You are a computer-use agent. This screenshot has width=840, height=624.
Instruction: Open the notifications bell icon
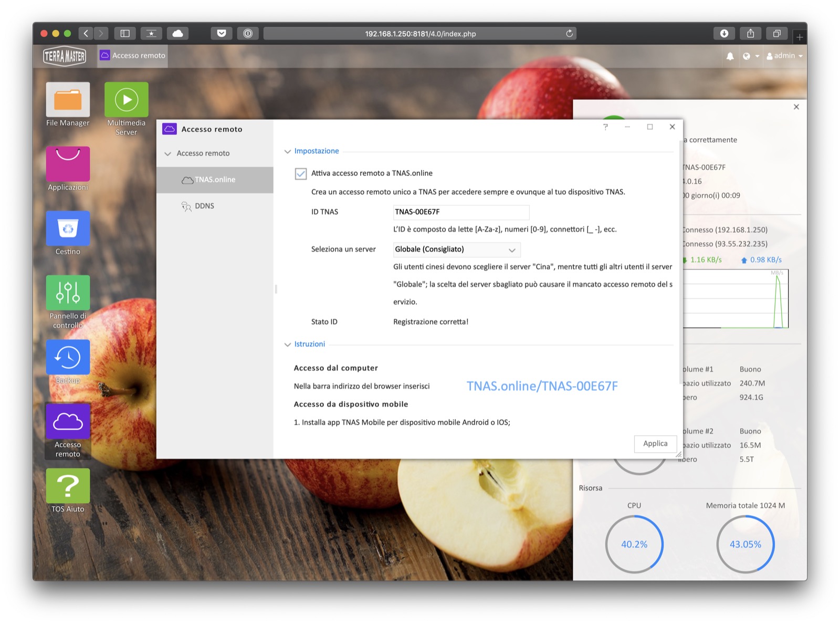pyautogui.click(x=730, y=56)
